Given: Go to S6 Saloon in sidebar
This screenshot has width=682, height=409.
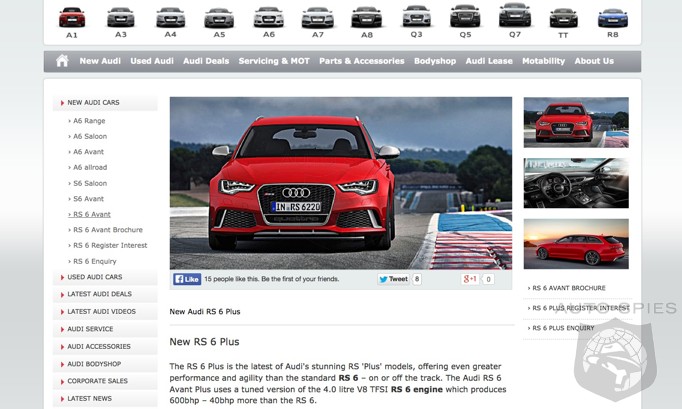Looking at the screenshot, I should point(90,183).
